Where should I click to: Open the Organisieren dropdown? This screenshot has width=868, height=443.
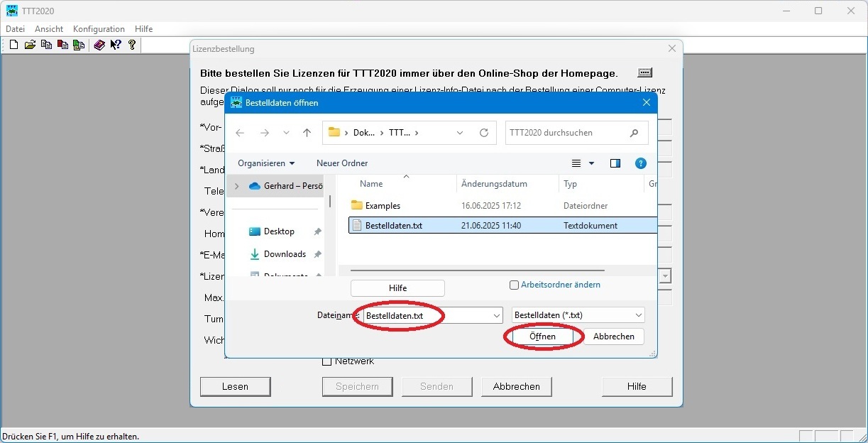coord(266,163)
